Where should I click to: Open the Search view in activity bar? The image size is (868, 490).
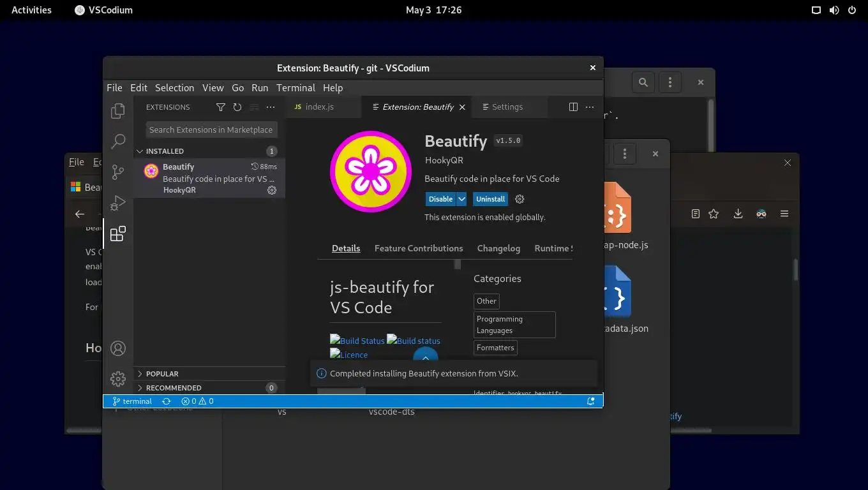[118, 141]
